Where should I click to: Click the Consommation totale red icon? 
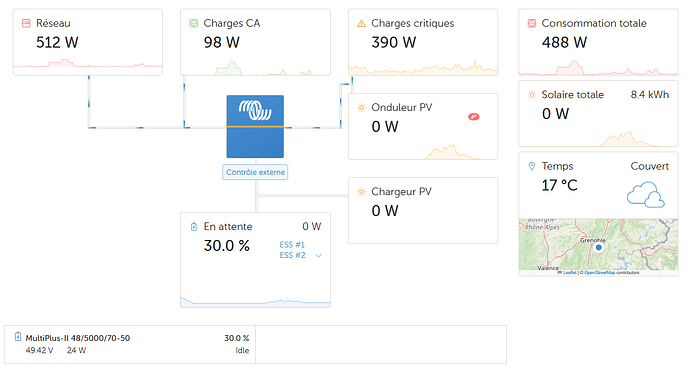click(x=532, y=23)
